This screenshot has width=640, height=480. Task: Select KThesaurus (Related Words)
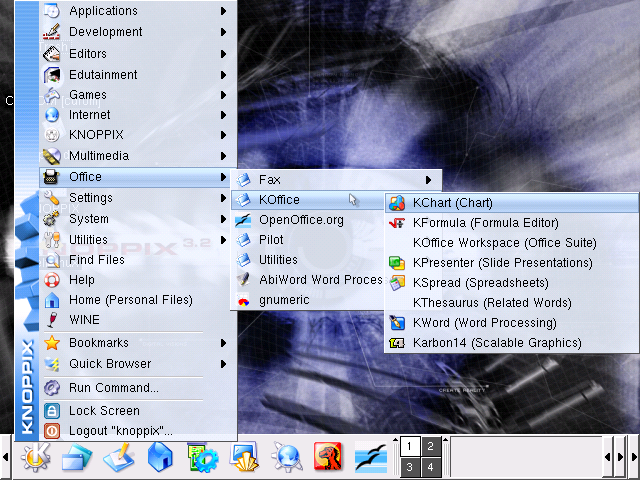pos(483,303)
